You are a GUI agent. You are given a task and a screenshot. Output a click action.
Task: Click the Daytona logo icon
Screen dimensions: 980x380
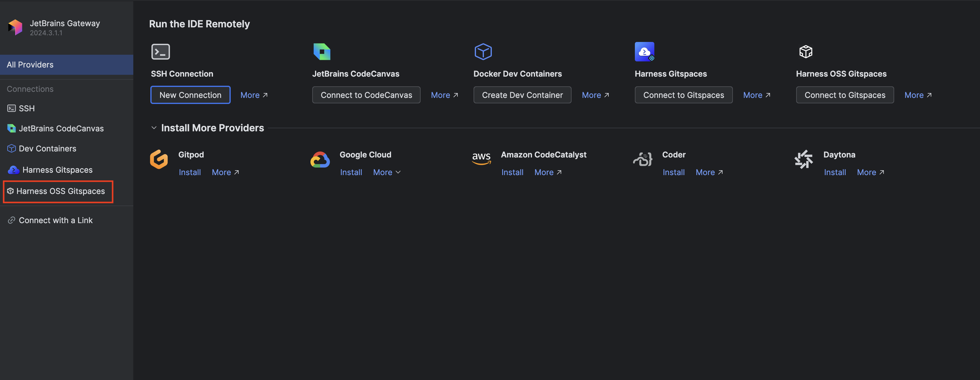[x=803, y=159]
